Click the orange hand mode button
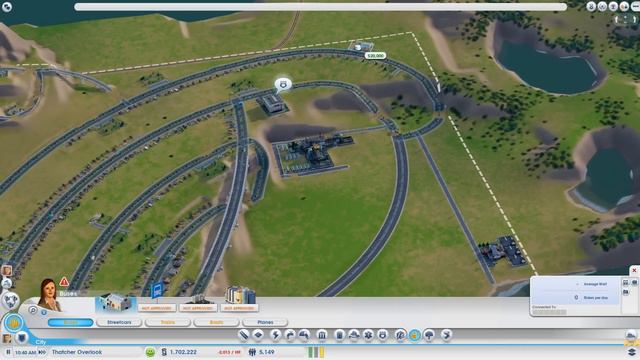Viewport: 640px width, 360px height. pos(13,323)
